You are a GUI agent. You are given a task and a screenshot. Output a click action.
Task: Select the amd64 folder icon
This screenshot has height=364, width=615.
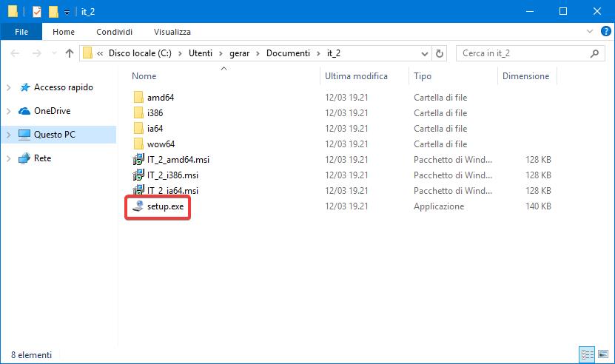pyautogui.click(x=138, y=97)
